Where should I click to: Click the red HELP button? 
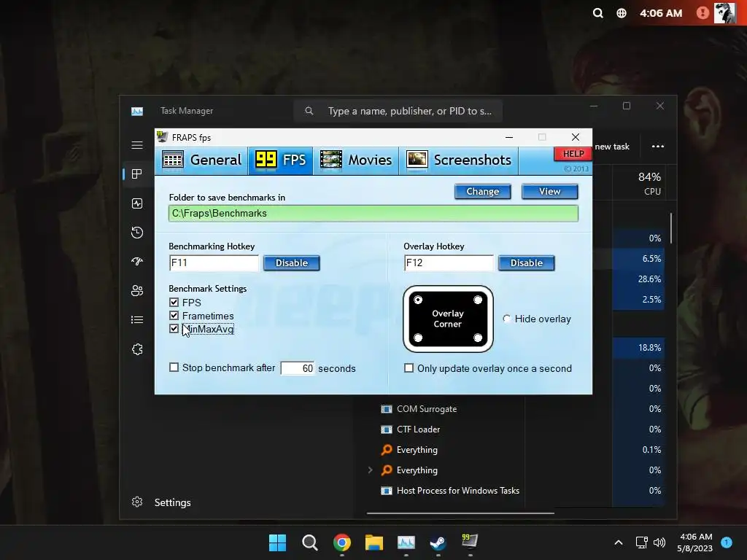pyautogui.click(x=573, y=154)
